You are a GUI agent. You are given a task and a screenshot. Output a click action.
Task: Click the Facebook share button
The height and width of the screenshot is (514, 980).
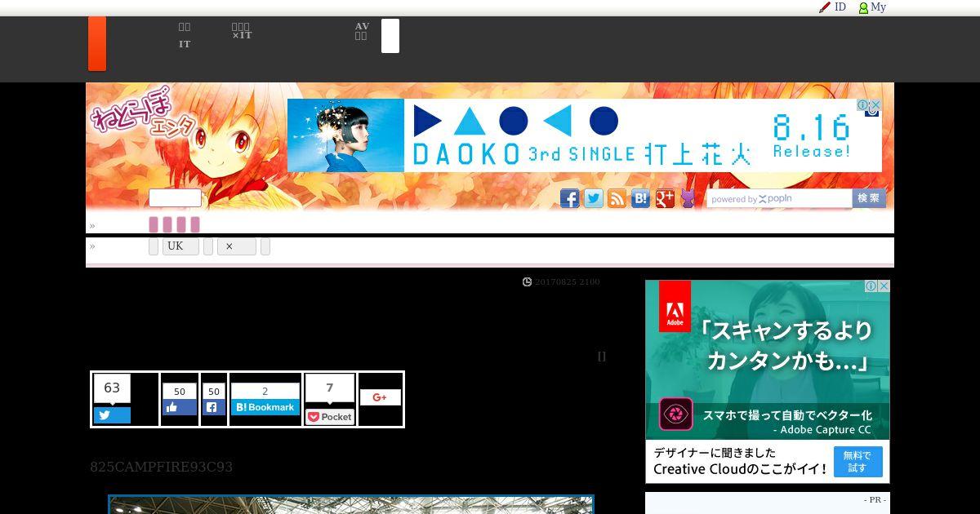214,407
